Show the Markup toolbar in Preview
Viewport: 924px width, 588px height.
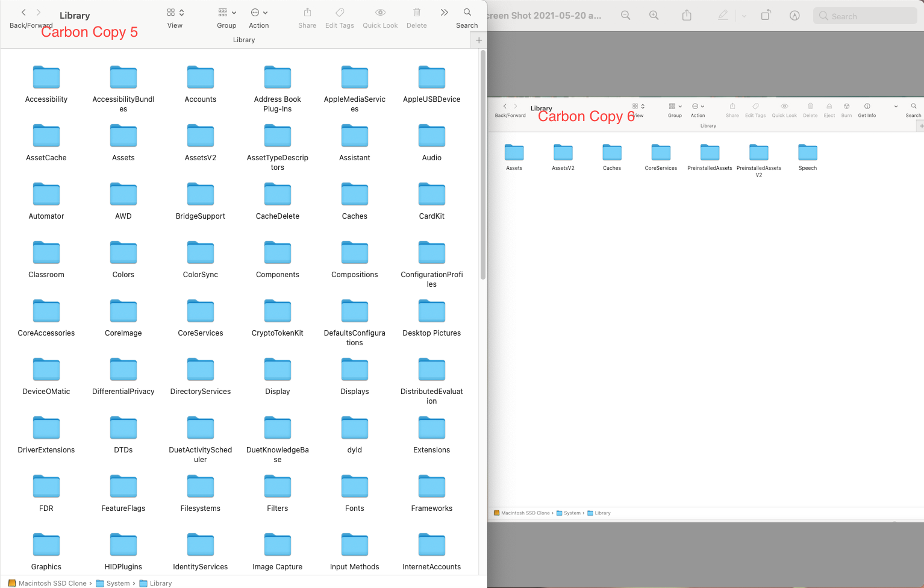(795, 16)
